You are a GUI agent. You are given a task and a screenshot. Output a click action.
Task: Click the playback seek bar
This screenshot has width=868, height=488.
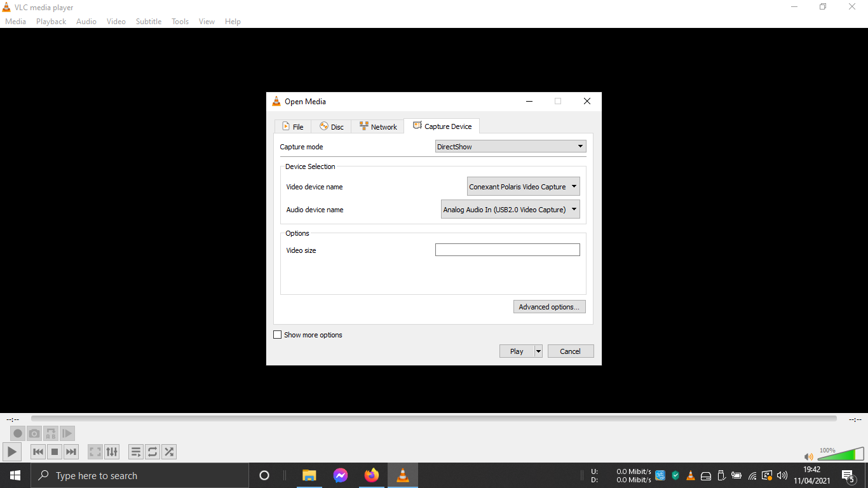434,419
